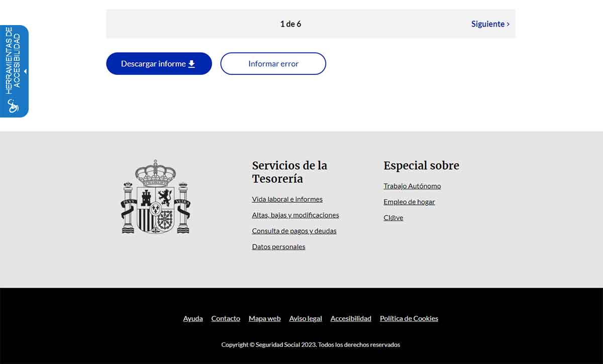
Task: Report an issue via Informar error
Action: [273, 63]
